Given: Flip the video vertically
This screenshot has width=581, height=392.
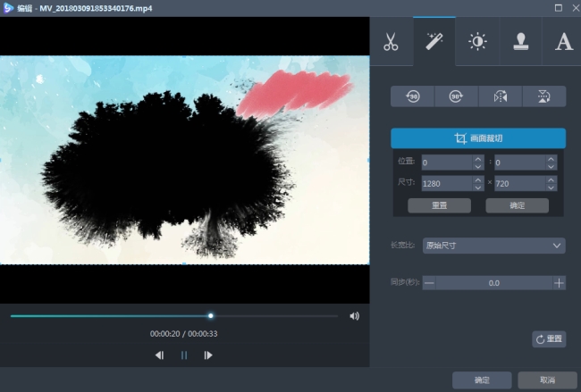Looking at the screenshot, I should coord(543,96).
